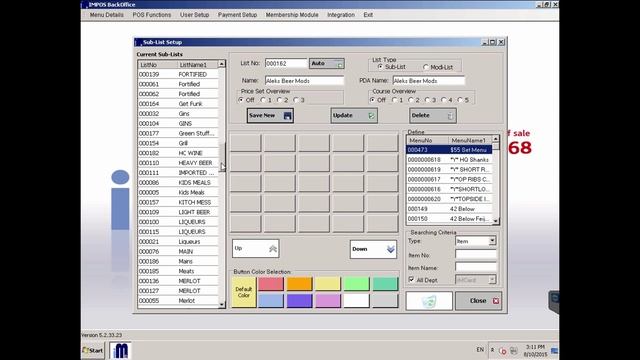Select the KIDS MEALS sub-list row

point(178,182)
